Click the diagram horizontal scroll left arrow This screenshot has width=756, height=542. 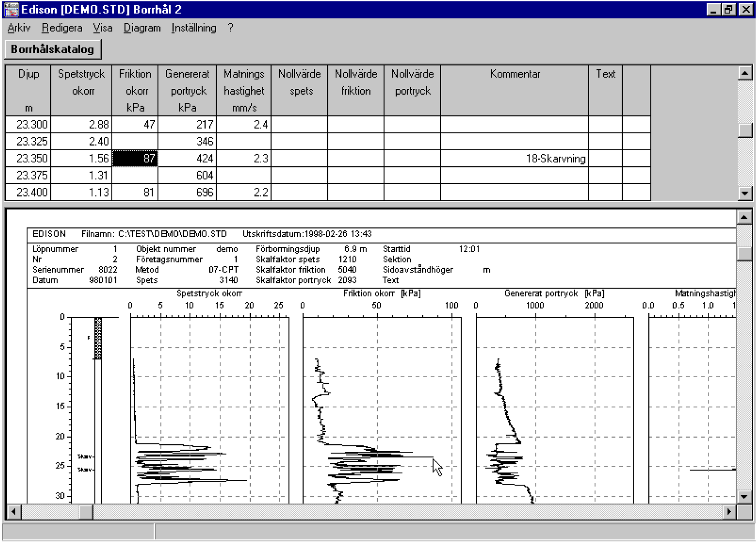coord(14,512)
